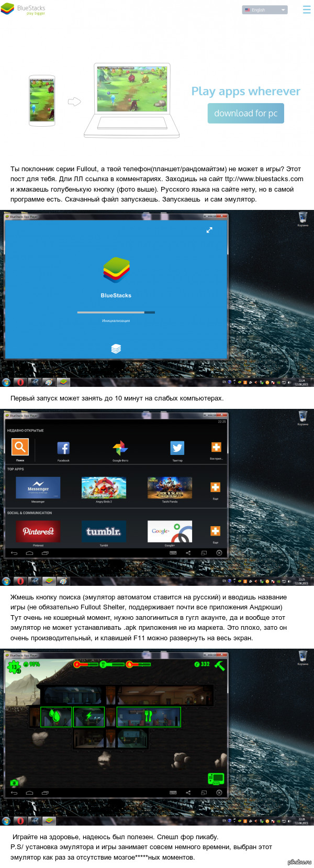This screenshot has width=314, height=868.
Task: Click the share icon below the Fallout Shelter game
Action: (188, 793)
